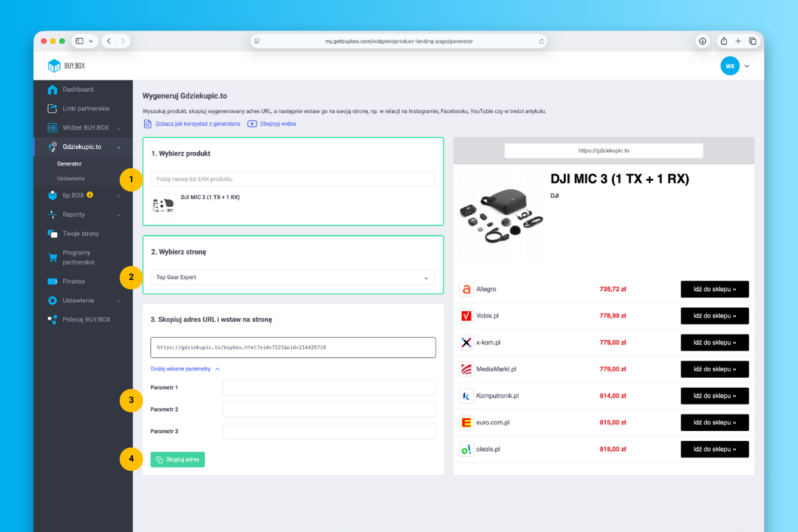Click Polecaj BUY.BOX share icon
798x532 pixels.
(x=53, y=320)
